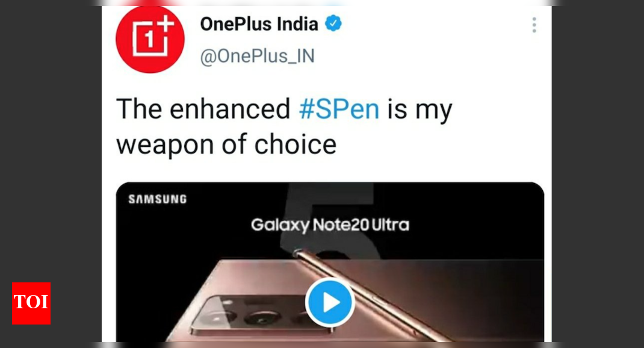
Task: Click the words "weapon of choice"
Action: click(x=226, y=144)
